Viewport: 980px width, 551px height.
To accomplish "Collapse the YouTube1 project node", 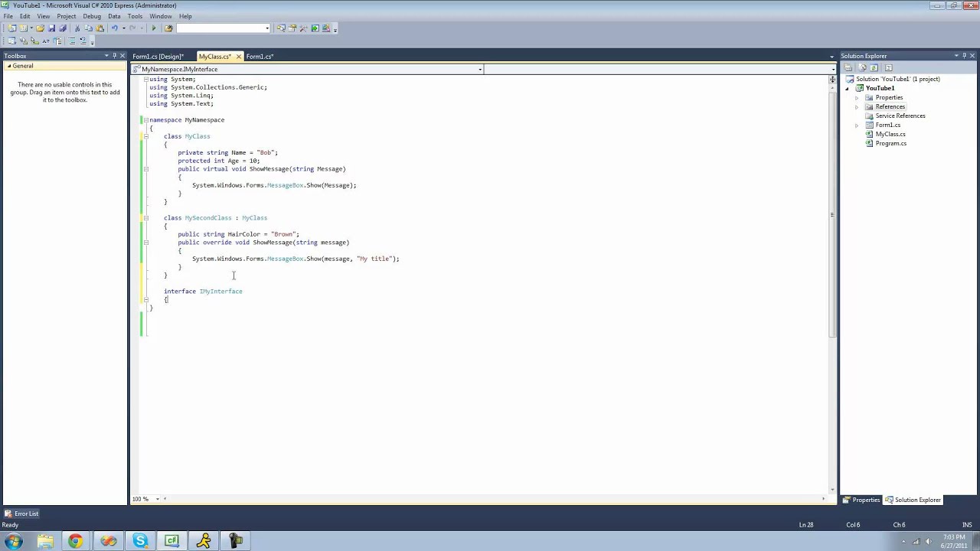I will [847, 89].
